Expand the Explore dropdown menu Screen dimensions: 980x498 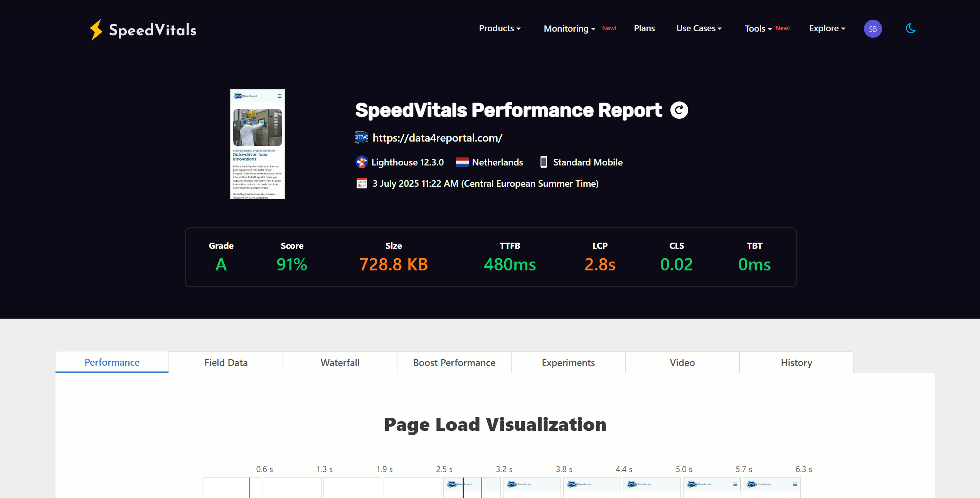(x=827, y=28)
